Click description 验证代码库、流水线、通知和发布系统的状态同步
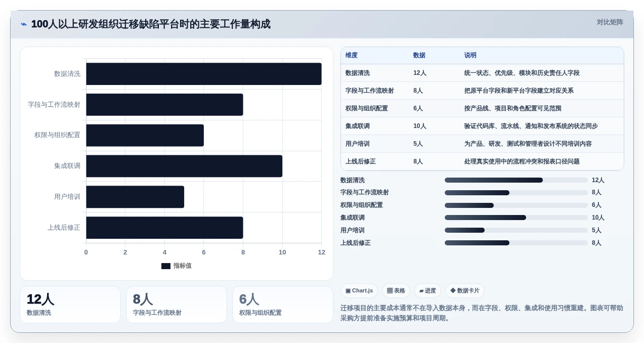The width and height of the screenshot is (644, 343). pos(531,126)
